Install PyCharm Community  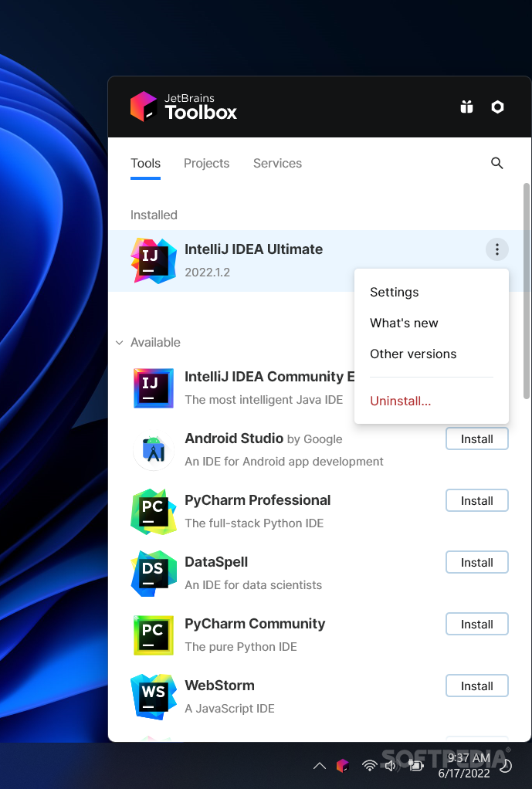click(x=476, y=624)
